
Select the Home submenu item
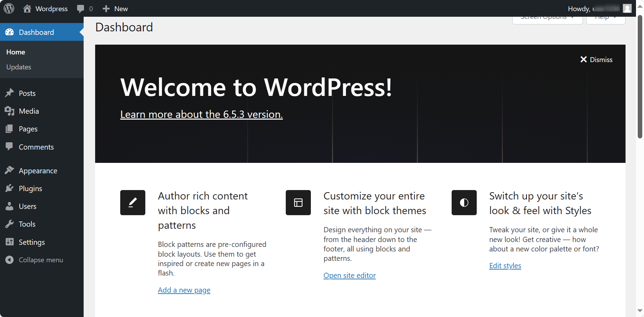[x=16, y=52]
